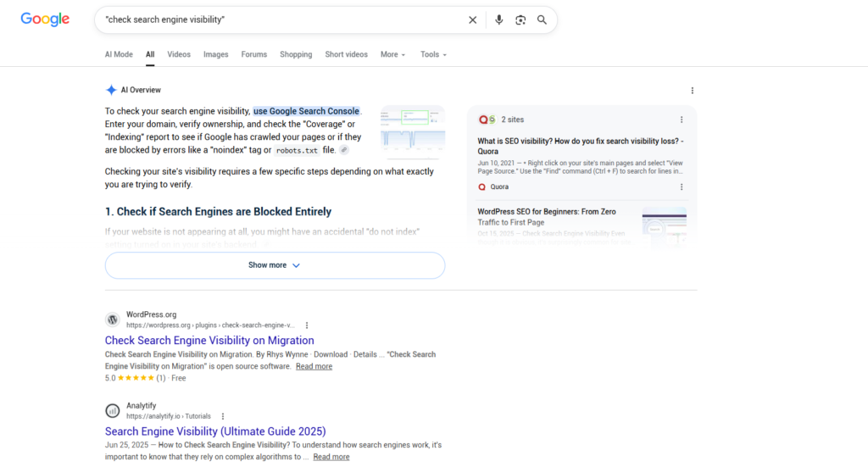Click the AI Overview heading label
The width and height of the screenshot is (868, 467).
(141, 90)
